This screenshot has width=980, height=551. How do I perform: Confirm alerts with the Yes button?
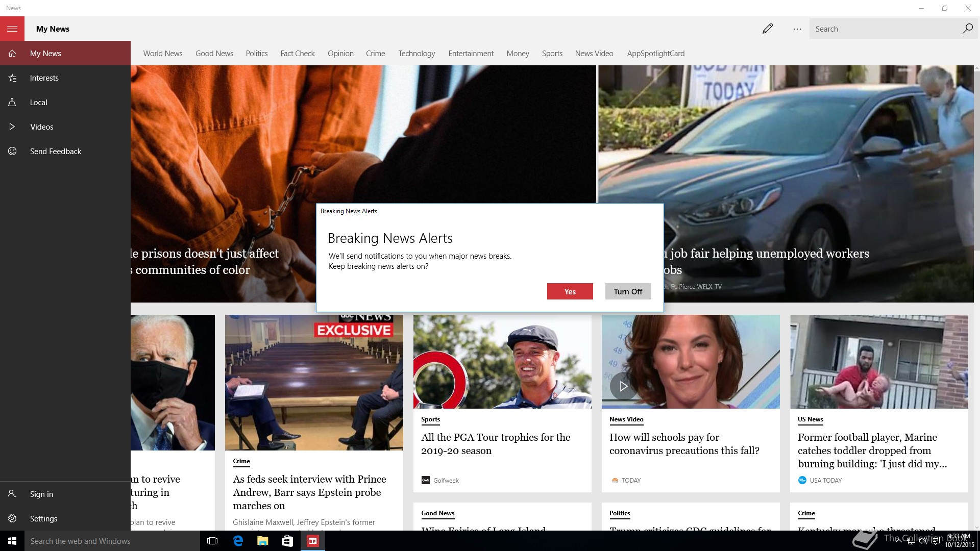coord(570,291)
